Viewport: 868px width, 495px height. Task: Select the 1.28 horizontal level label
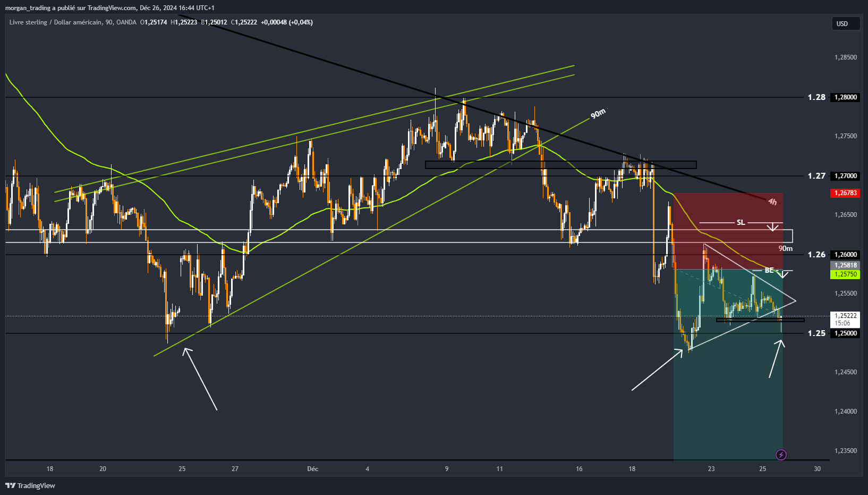tap(816, 97)
